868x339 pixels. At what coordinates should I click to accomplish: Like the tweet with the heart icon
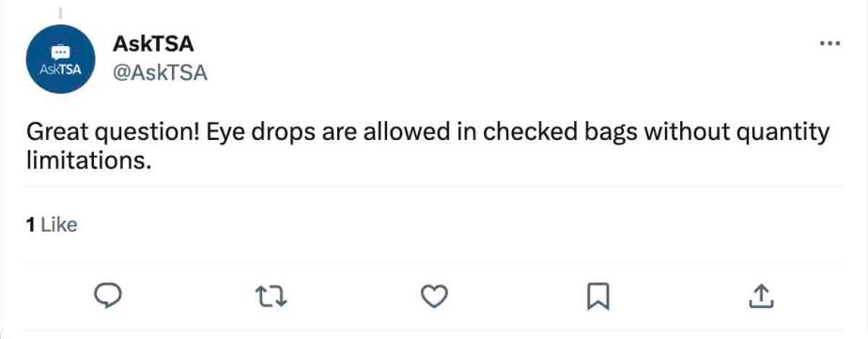pyautogui.click(x=434, y=297)
